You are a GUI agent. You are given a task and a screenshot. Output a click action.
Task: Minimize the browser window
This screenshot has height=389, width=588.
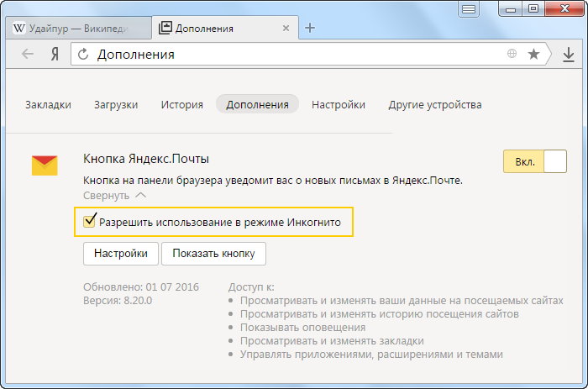pos(511,9)
